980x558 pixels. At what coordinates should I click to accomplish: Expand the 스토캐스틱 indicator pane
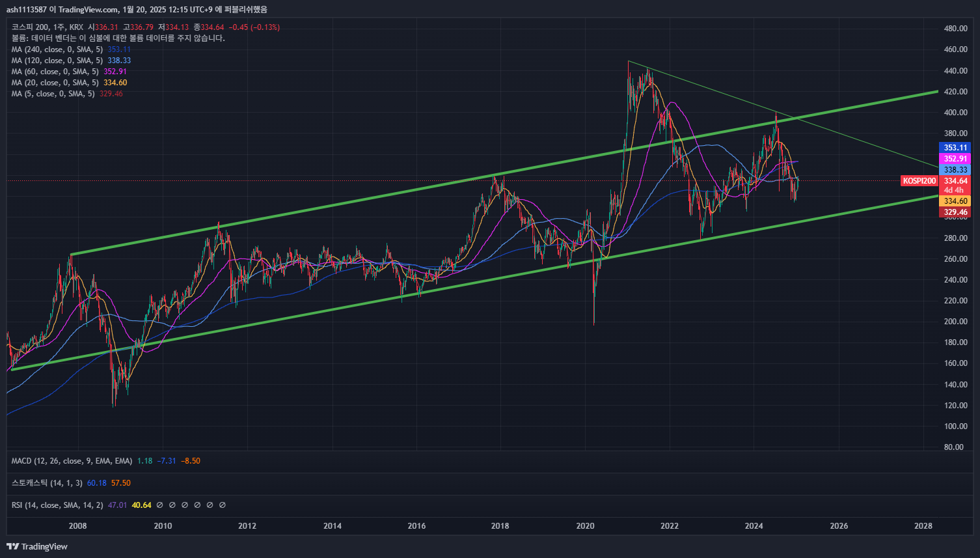[47, 483]
